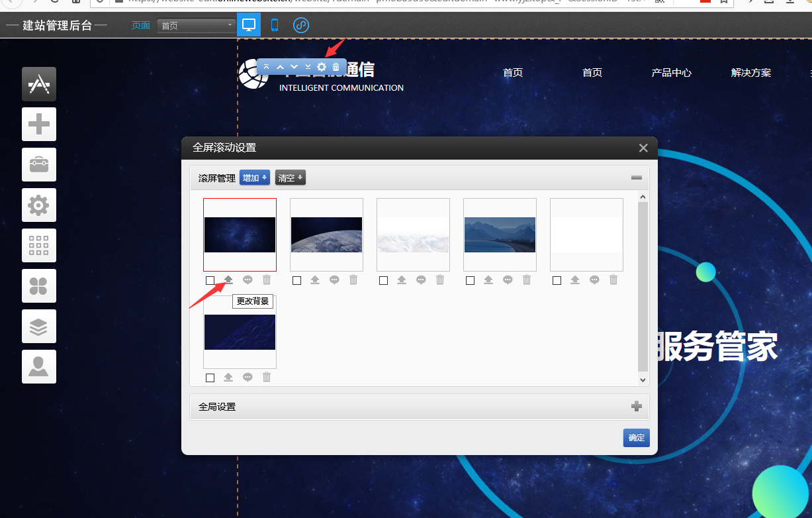812x518 pixels.
Task: Tick the checkbox under blue wave screen
Action: [x=210, y=378]
